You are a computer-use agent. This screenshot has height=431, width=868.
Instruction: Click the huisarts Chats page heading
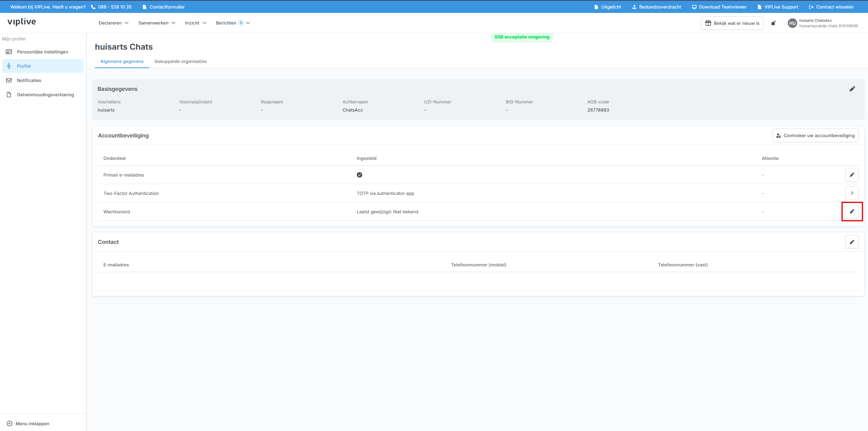[x=124, y=47]
